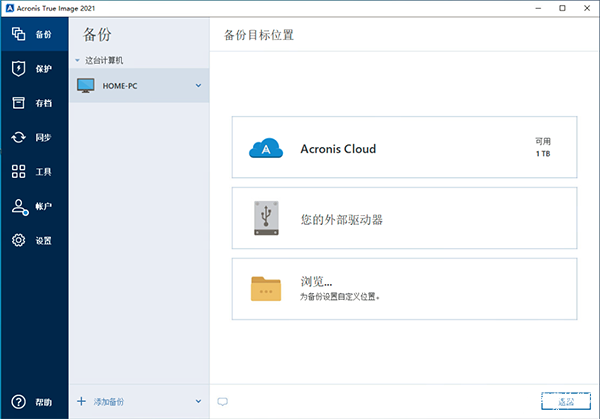Viewport: 600px width, 419px height.
Task: Collapse the 这台计算机 group
Action: click(x=78, y=60)
